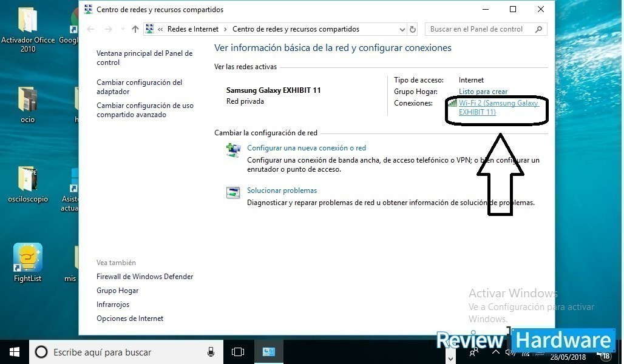The image size is (624, 364).
Task: Open 'Cambiar configuración del adaptador'
Action: pos(139,87)
